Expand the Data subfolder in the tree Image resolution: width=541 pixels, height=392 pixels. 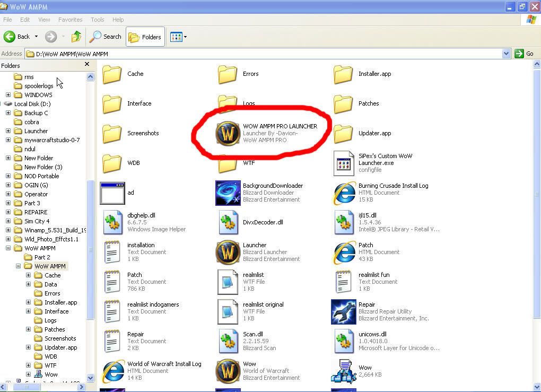(28, 284)
